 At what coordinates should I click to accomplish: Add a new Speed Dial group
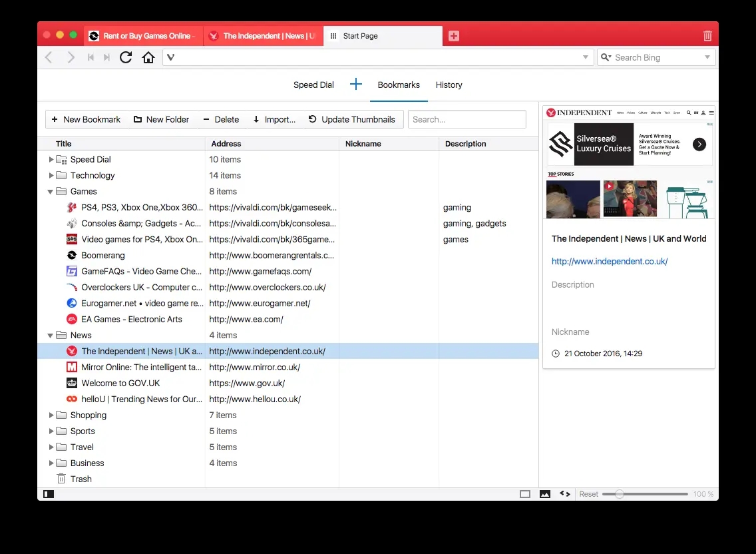click(x=356, y=85)
